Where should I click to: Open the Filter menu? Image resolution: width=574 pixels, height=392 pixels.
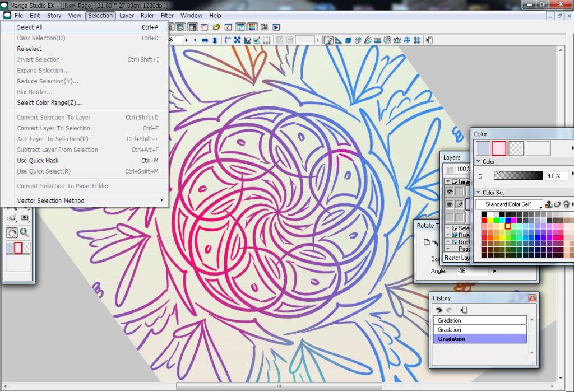(167, 16)
